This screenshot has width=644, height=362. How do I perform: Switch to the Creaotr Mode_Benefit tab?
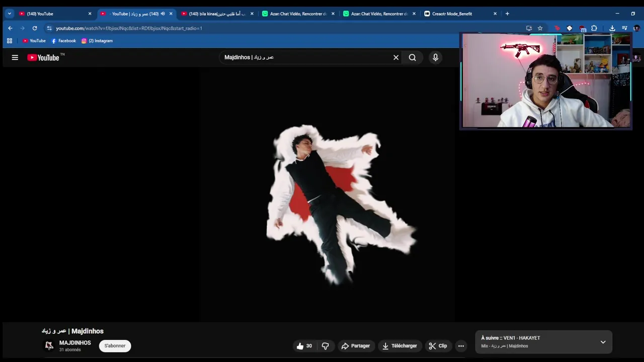(x=460, y=14)
